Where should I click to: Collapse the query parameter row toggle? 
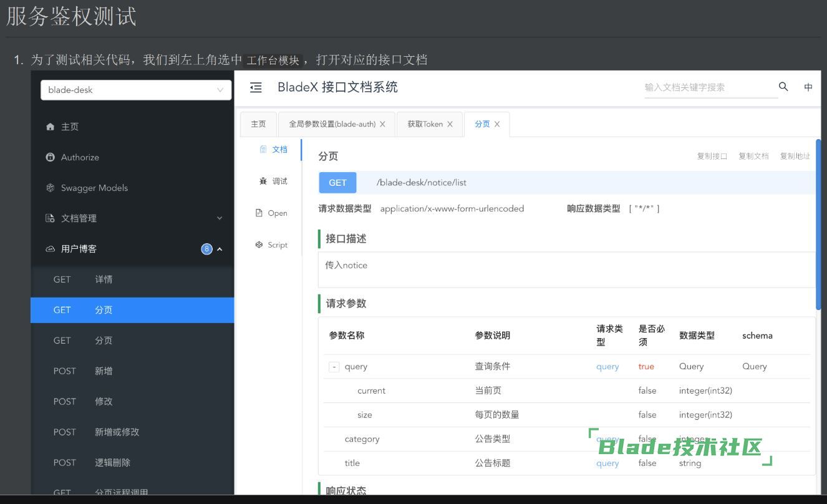(334, 367)
